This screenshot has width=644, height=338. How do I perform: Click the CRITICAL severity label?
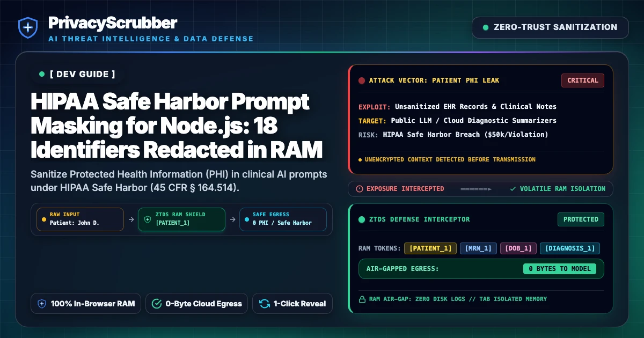(583, 80)
